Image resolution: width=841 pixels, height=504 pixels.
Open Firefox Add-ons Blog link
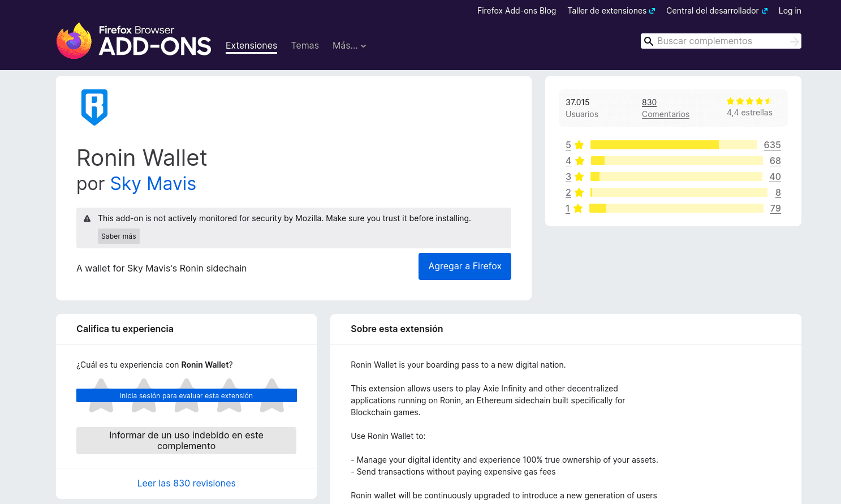point(516,11)
